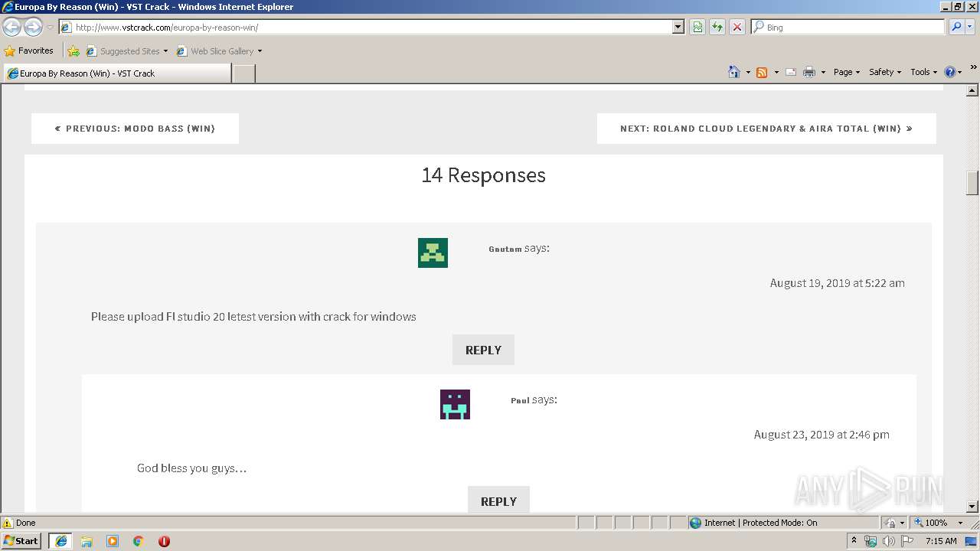
Task: Click Gautam's green avatar image
Action: [433, 253]
